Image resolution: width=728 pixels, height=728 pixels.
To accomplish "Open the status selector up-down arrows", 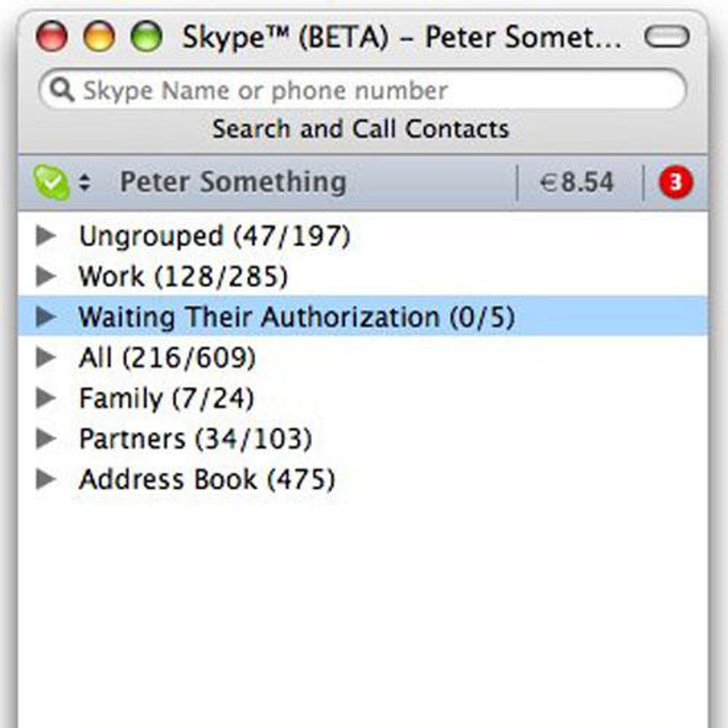I will pos(85,182).
